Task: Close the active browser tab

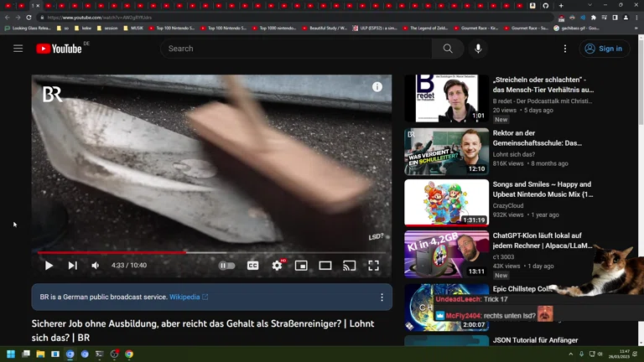Action: pyautogui.click(x=38, y=6)
